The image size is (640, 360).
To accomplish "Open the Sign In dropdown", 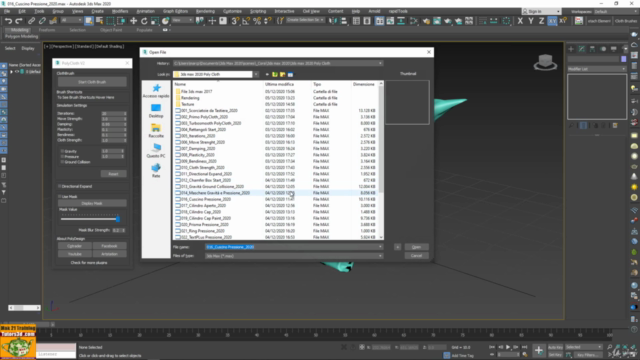I will (541, 11).
